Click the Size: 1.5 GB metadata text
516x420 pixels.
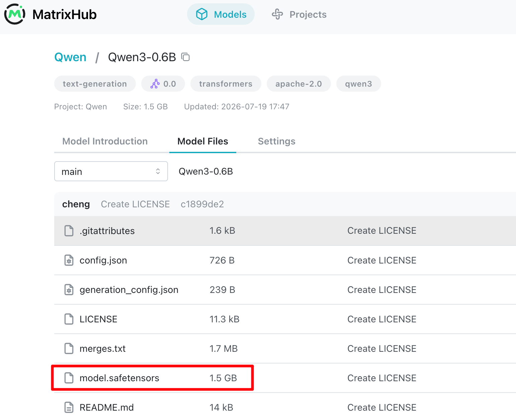tap(146, 107)
